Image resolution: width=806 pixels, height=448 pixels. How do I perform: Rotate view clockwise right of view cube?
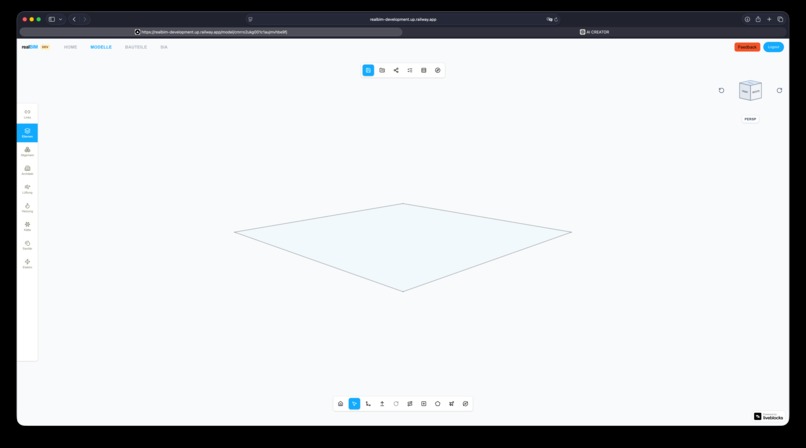(779, 90)
